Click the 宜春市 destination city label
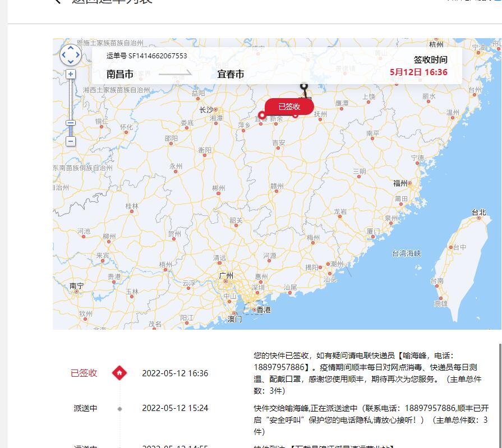The image size is (502, 448). tap(231, 74)
